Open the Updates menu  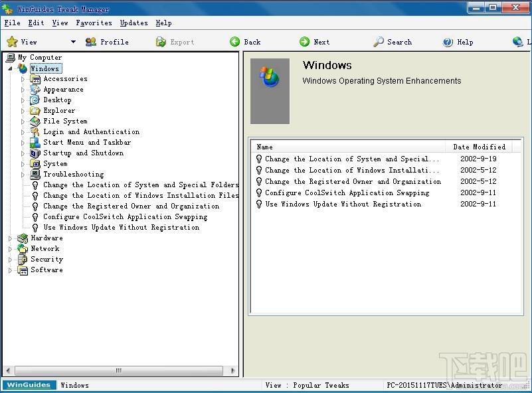click(134, 23)
